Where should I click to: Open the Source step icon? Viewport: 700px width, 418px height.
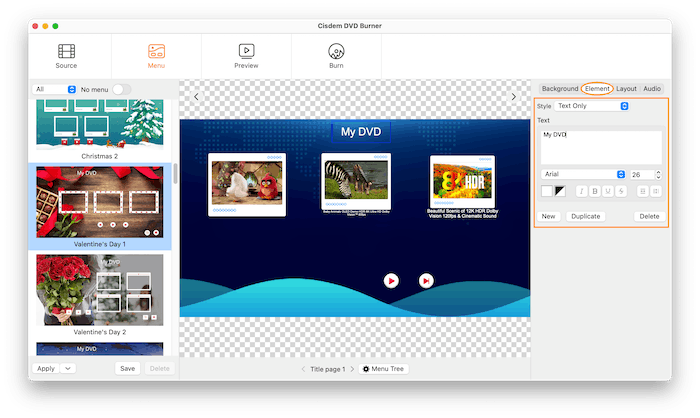[66, 51]
